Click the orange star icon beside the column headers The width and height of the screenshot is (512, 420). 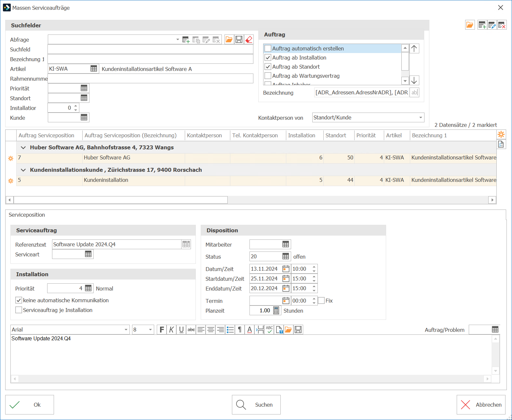(501, 134)
